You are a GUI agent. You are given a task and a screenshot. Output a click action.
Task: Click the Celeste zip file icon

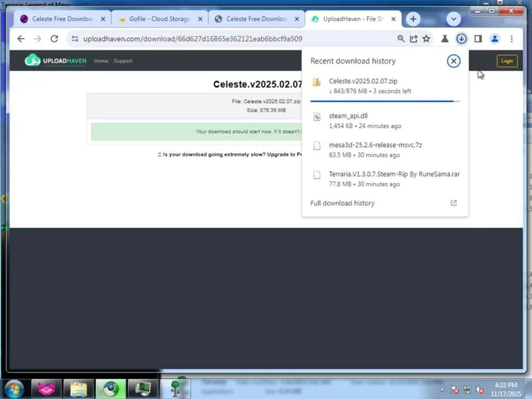click(316, 82)
